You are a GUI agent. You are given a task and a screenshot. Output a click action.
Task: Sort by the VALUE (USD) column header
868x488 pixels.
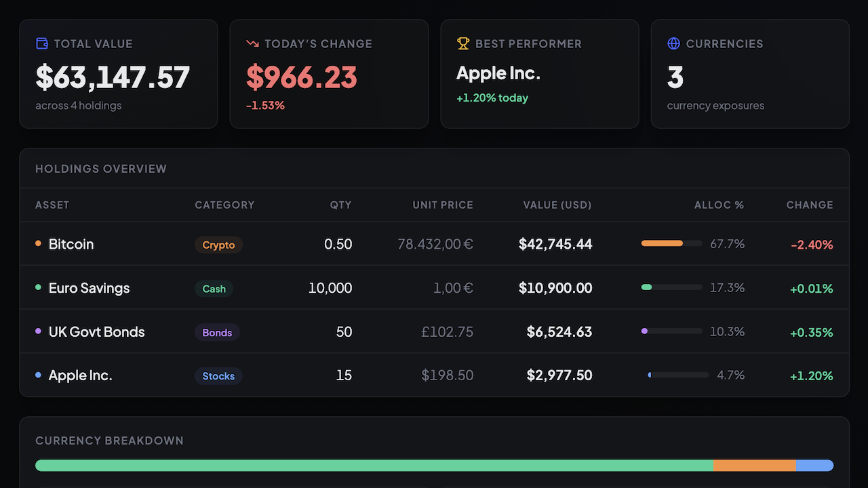557,205
